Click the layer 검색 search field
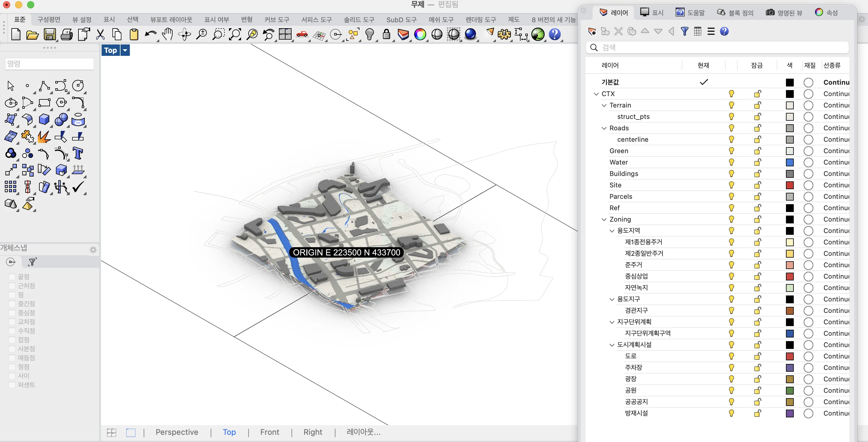The height and width of the screenshot is (442, 868). (x=717, y=47)
